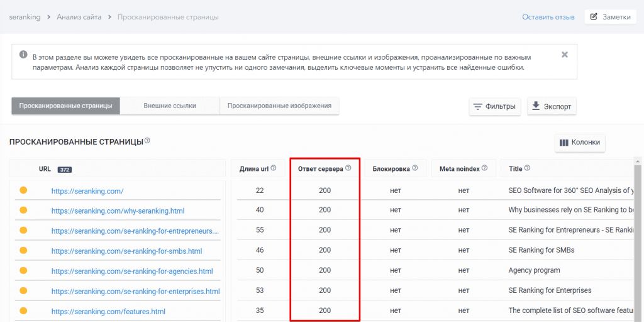Click help icon beside Блокировка column

point(415,168)
